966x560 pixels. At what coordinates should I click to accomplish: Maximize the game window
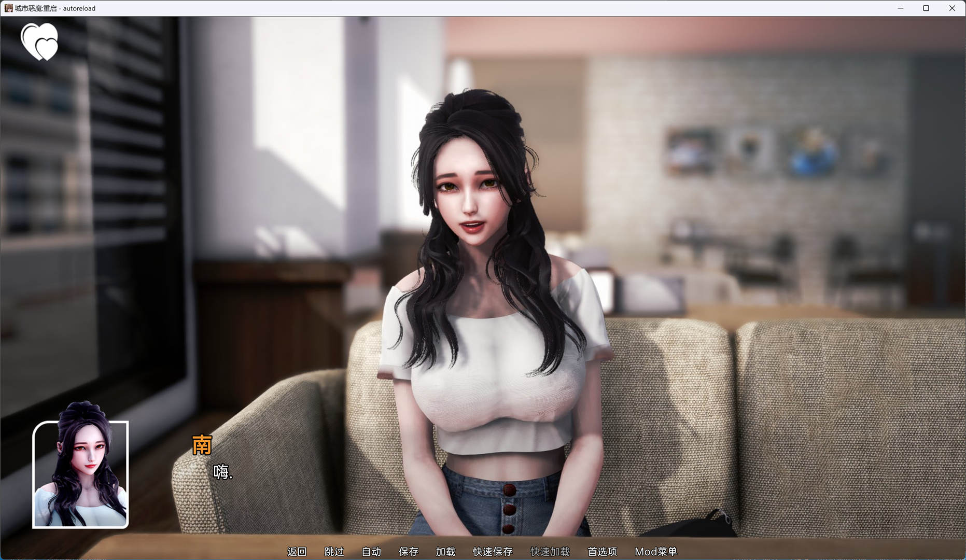925,8
